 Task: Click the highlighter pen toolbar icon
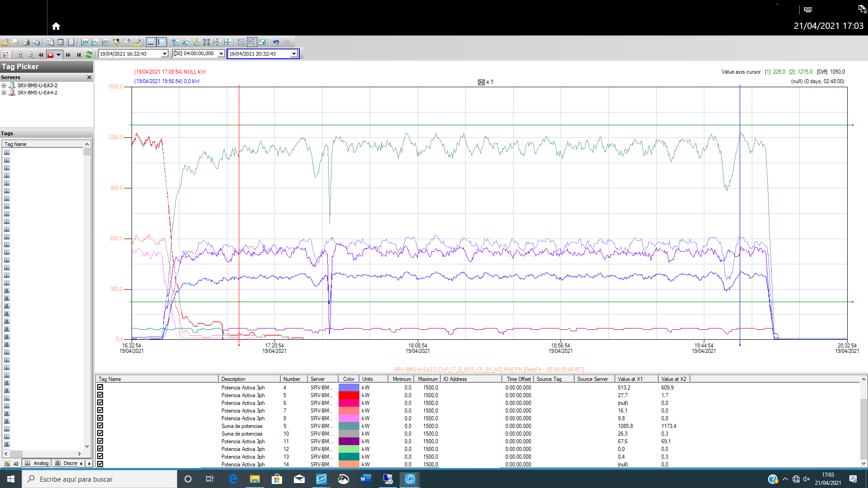coord(137,42)
